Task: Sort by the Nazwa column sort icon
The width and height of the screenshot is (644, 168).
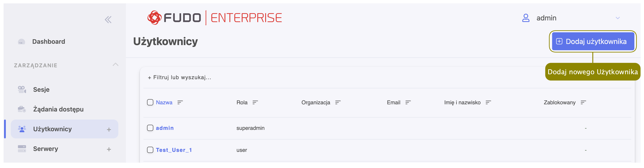Action: (x=180, y=103)
